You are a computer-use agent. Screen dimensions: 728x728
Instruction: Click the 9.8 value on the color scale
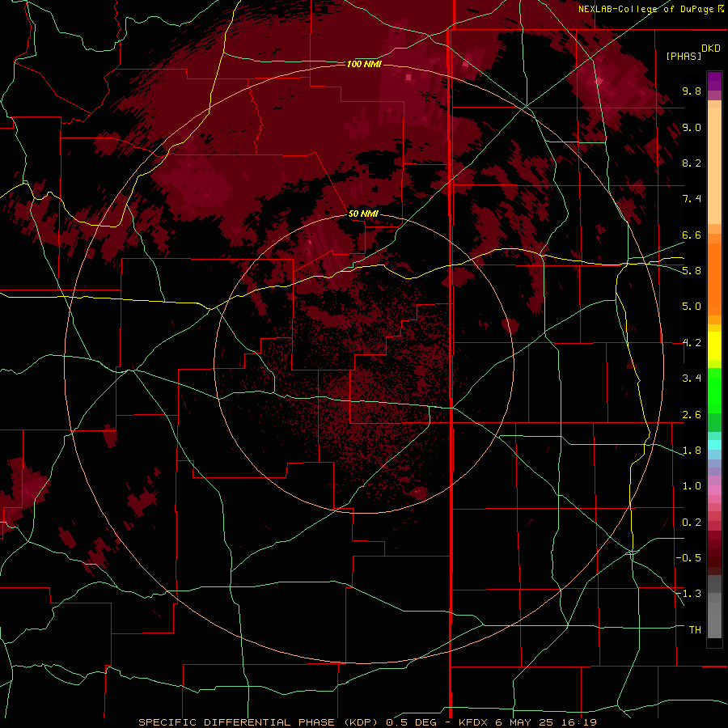tap(692, 91)
